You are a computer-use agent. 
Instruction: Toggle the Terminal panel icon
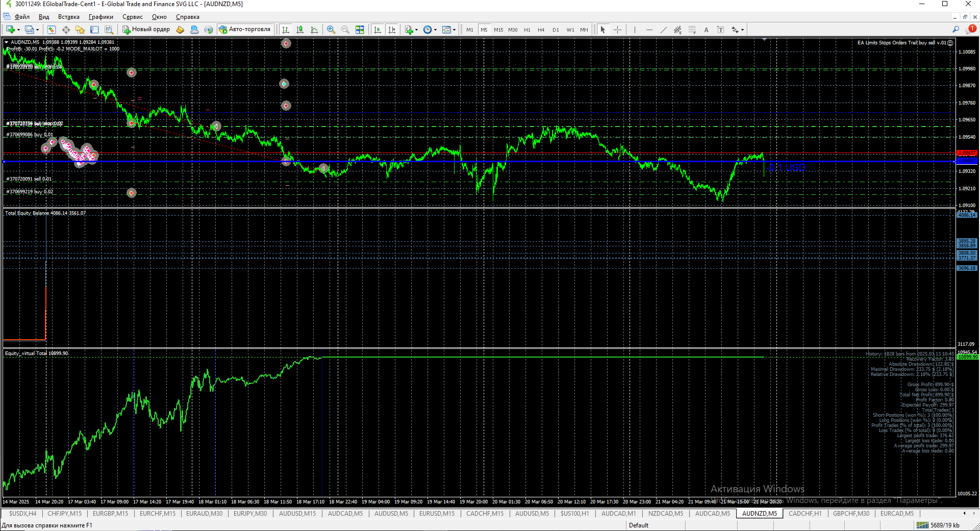tap(94, 30)
